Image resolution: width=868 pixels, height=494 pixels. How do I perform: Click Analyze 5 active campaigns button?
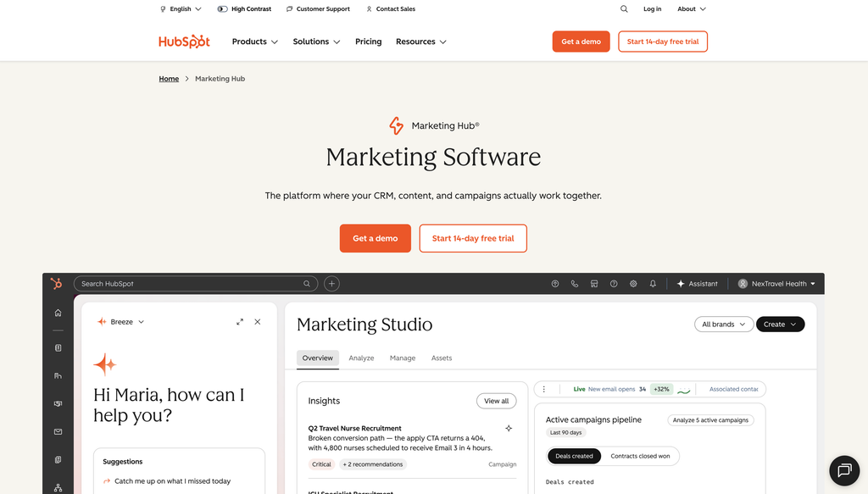pos(710,420)
